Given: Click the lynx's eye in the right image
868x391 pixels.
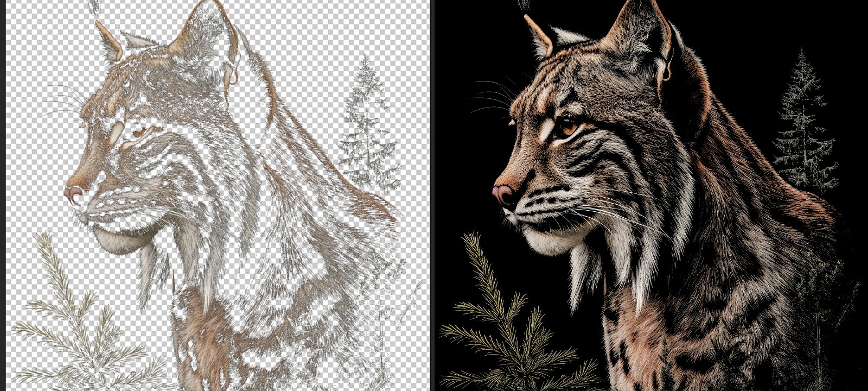Looking at the screenshot, I should 567,127.
